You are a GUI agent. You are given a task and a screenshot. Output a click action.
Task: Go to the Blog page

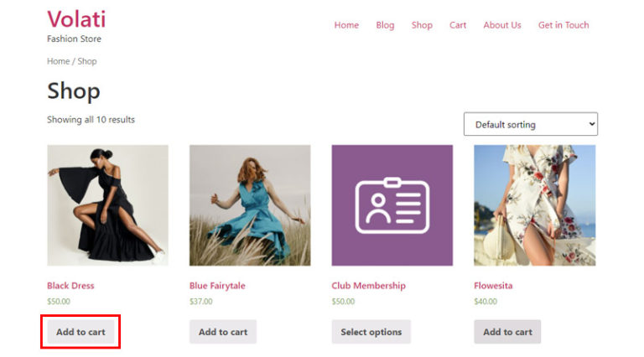pos(385,25)
